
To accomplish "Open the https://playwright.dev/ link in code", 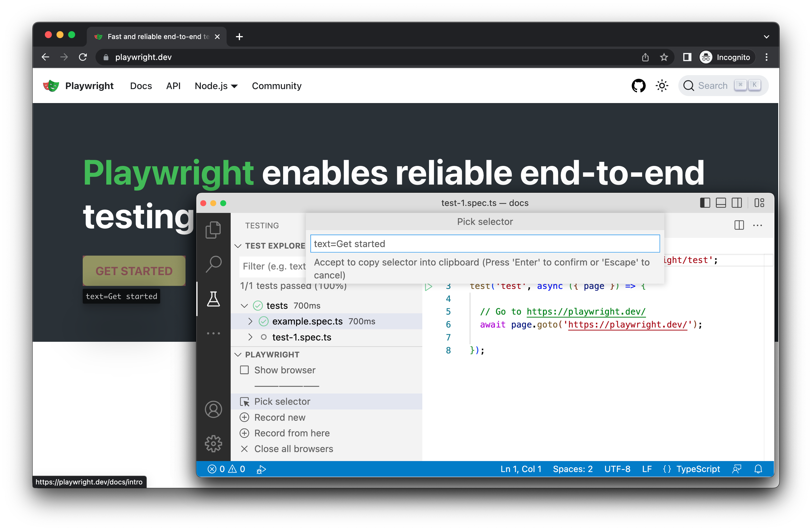I will pos(586,311).
